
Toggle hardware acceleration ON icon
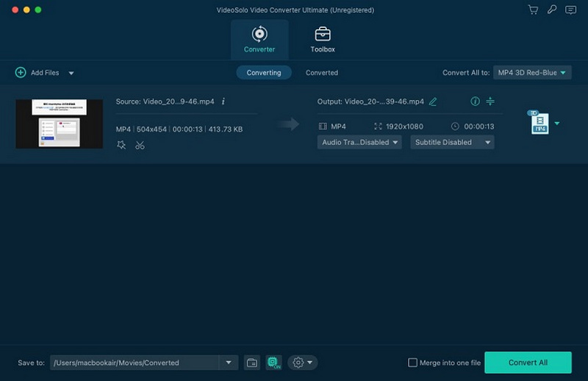tap(273, 363)
